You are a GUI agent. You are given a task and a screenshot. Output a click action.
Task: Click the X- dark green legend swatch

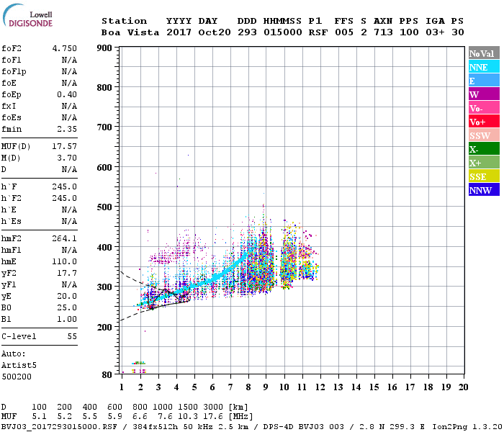(484, 148)
